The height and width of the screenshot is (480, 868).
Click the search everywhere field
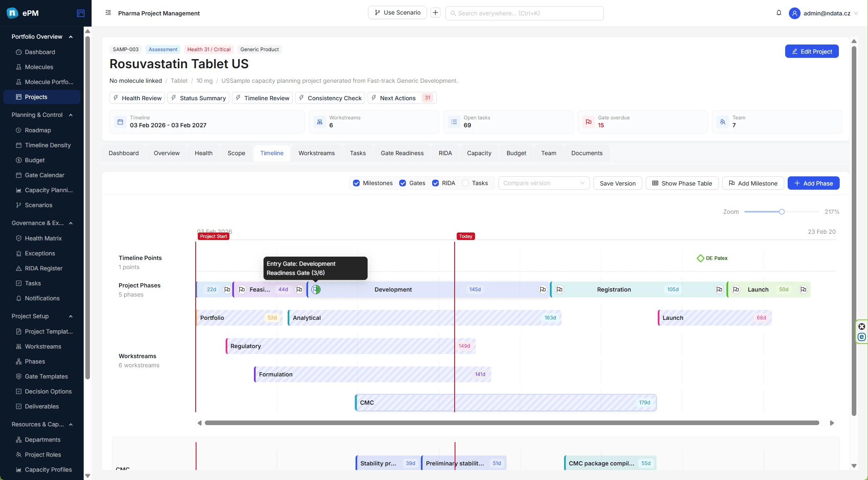(x=524, y=13)
